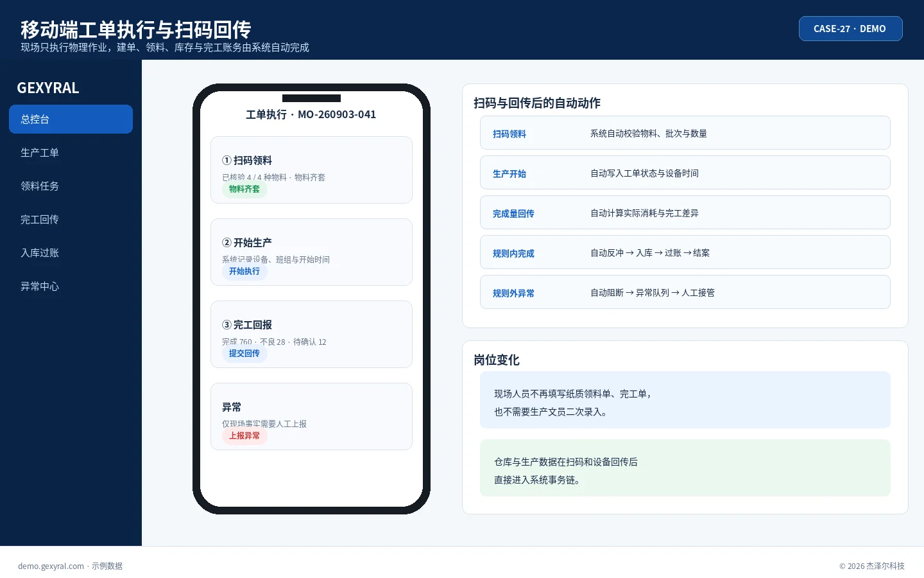Click the 规则内完成 row label

click(513, 253)
